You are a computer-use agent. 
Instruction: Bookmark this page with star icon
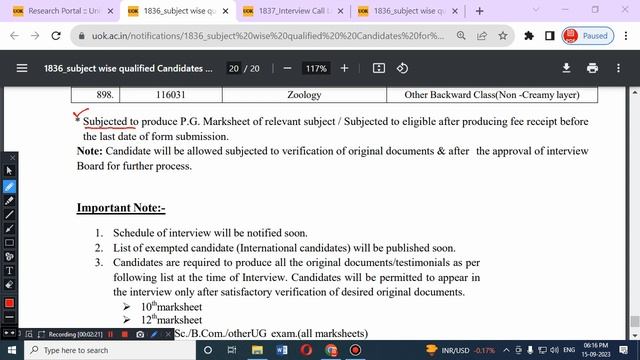click(x=503, y=36)
